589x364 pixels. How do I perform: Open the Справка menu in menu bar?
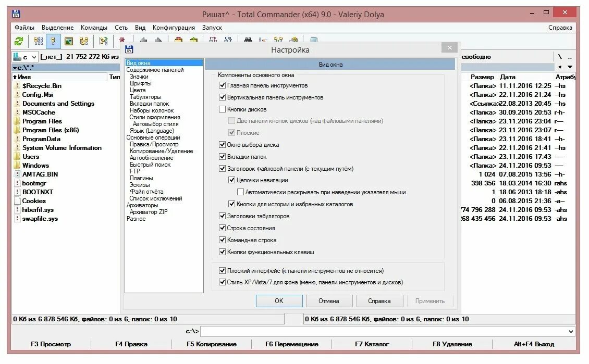(560, 28)
